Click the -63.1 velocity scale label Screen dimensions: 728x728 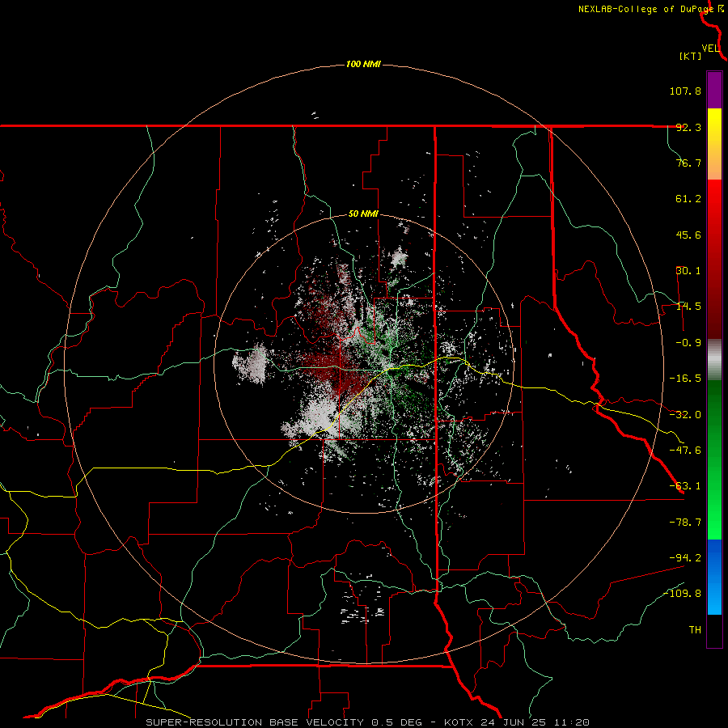point(685,486)
